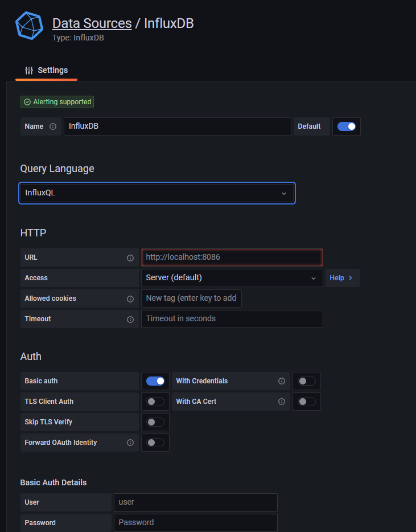
Task: Click the Forward OAuth Identity info icon
Action: 130,443
